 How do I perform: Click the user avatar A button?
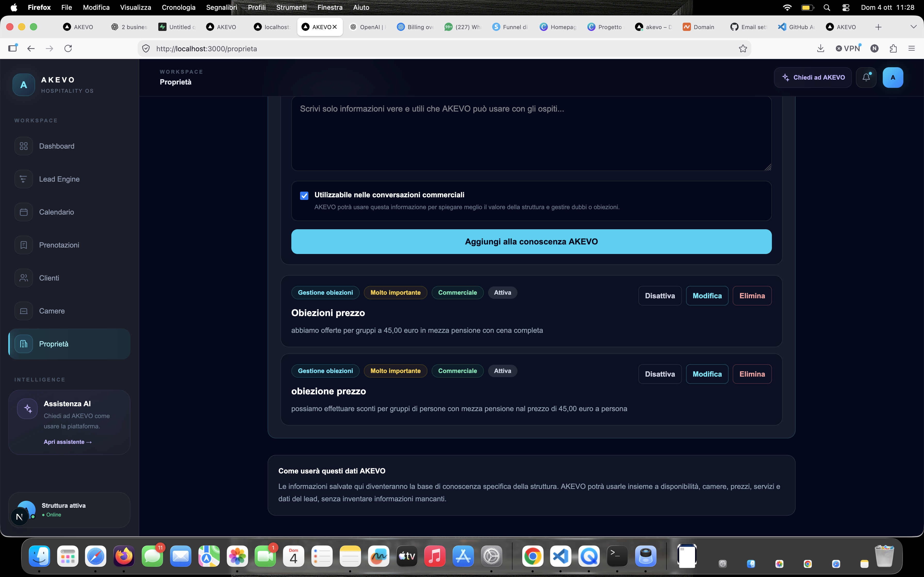click(x=893, y=78)
